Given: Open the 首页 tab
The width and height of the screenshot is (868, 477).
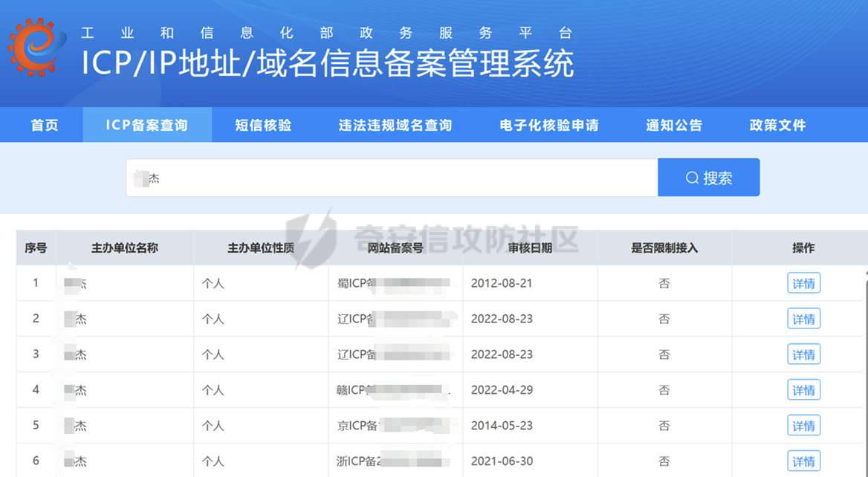Looking at the screenshot, I should pyautogui.click(x=45, y=125).
